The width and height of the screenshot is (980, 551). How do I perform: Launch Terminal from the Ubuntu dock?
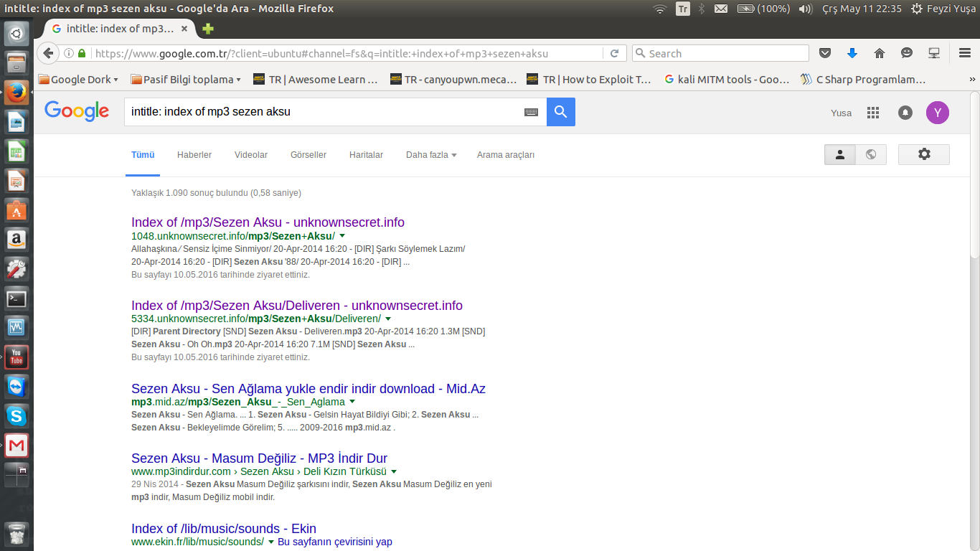[x=17, y=298]
